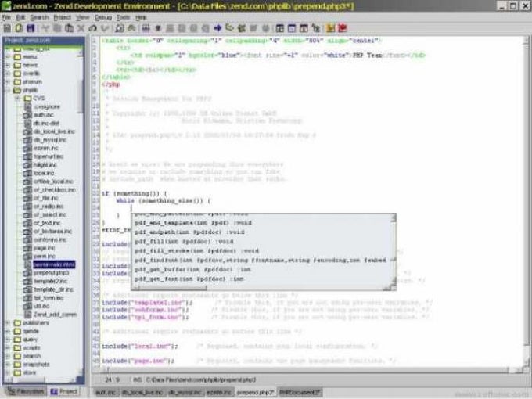Open the Edit menu
The width and height of the screenshot is (532, 399).
click(20, 17)
